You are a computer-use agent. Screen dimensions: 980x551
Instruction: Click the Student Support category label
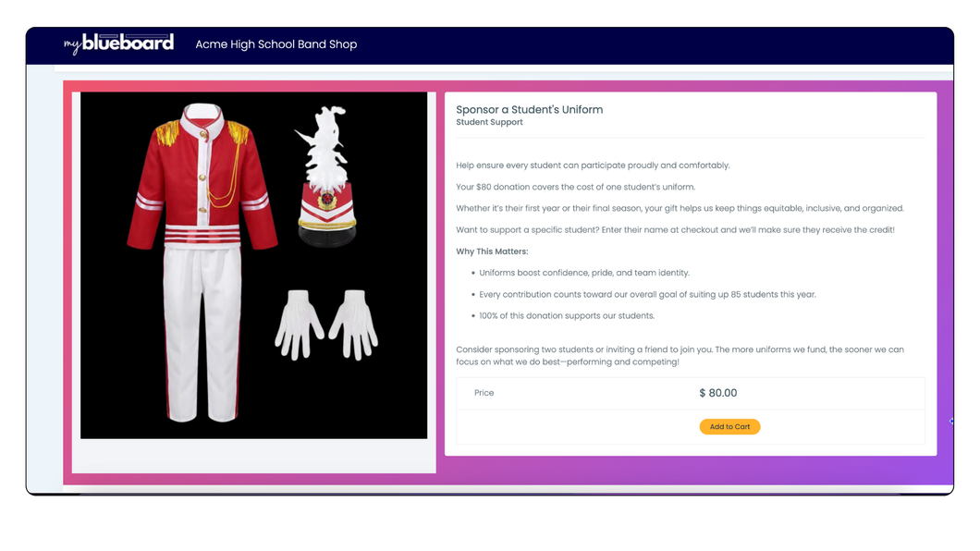click(x=489, y=122)
